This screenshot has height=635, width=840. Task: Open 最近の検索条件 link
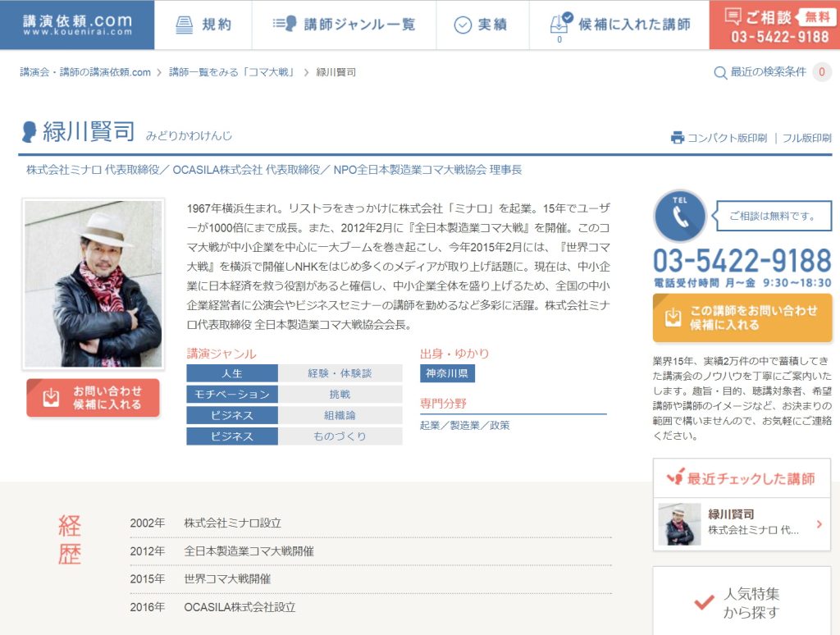pyautogui.click(x=768, y=72)
